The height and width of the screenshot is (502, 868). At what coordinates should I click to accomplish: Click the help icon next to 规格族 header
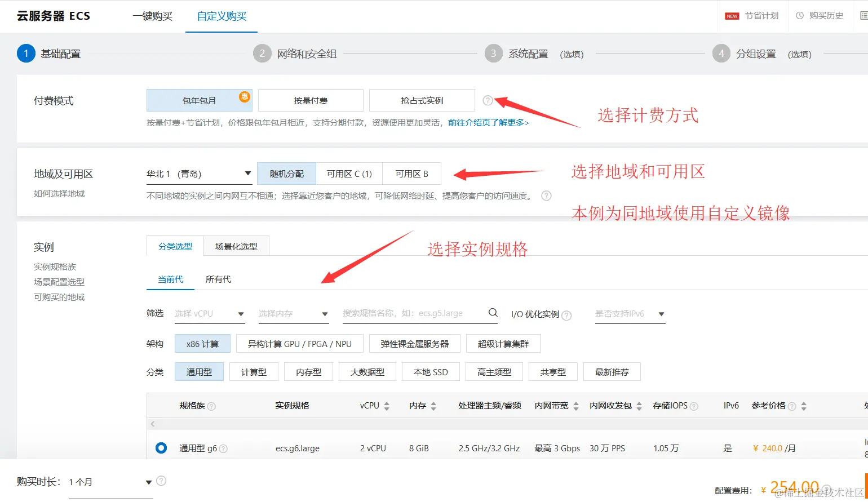click(x=211, y=406)
